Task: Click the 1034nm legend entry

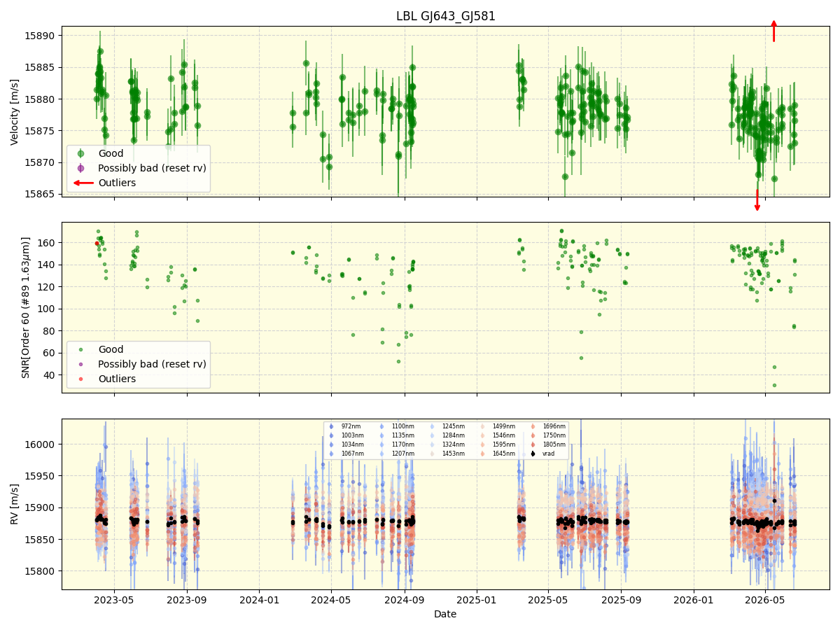Action: (x=346, y=444)
